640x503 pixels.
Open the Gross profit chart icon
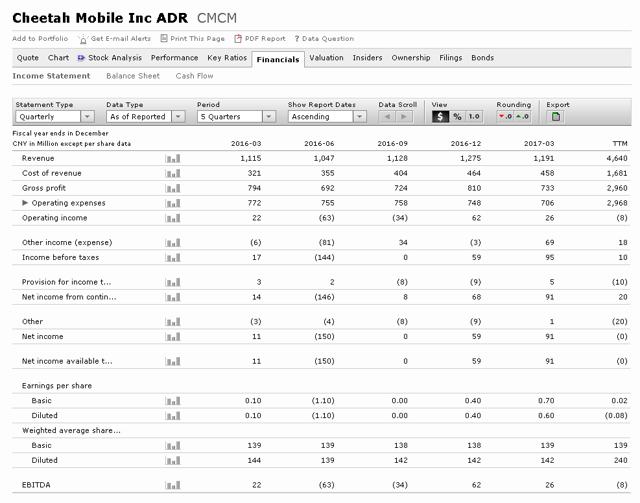click(x=173, y=188)
